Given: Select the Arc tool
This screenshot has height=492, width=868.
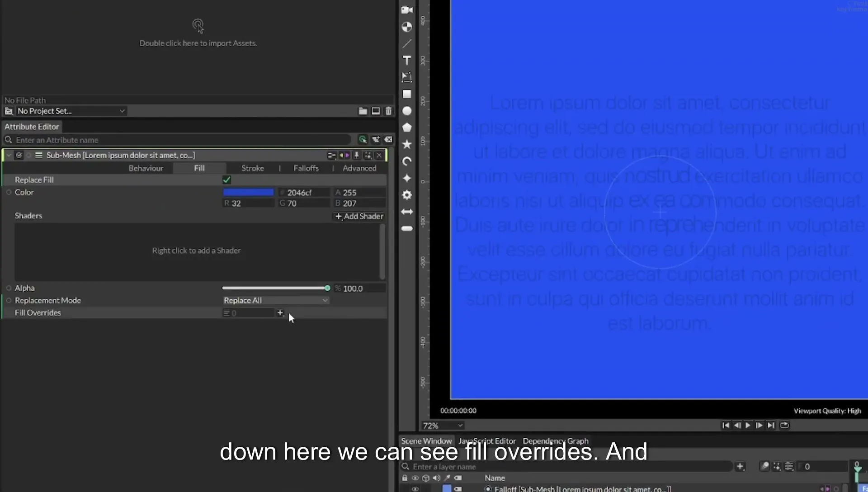Looking at the screenshot, I should point(407,161).
